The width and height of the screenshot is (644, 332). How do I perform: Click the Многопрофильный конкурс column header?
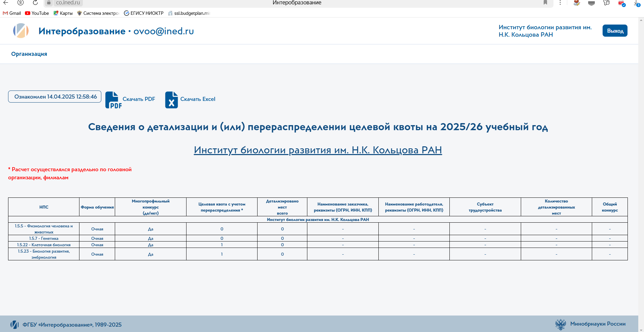[150, 207]
